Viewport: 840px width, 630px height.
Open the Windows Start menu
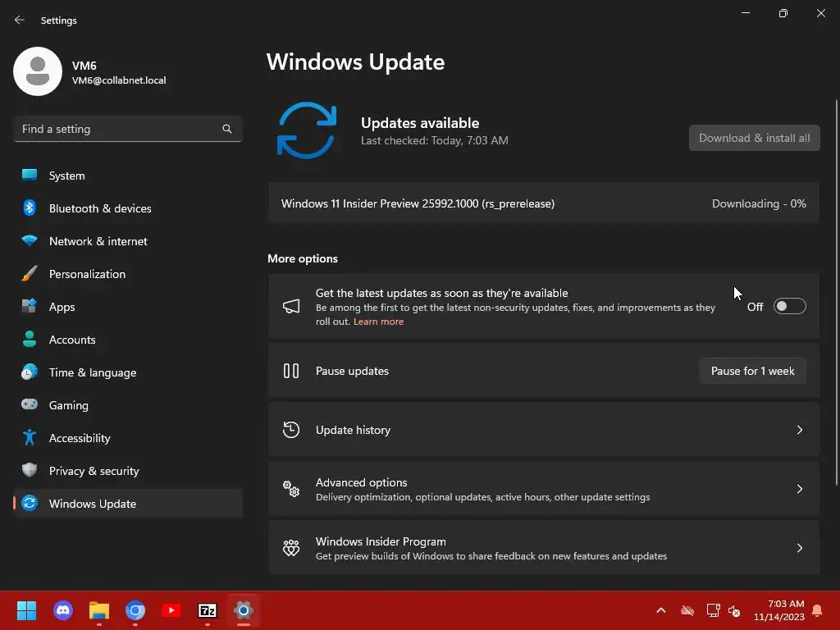pos(26,610)
